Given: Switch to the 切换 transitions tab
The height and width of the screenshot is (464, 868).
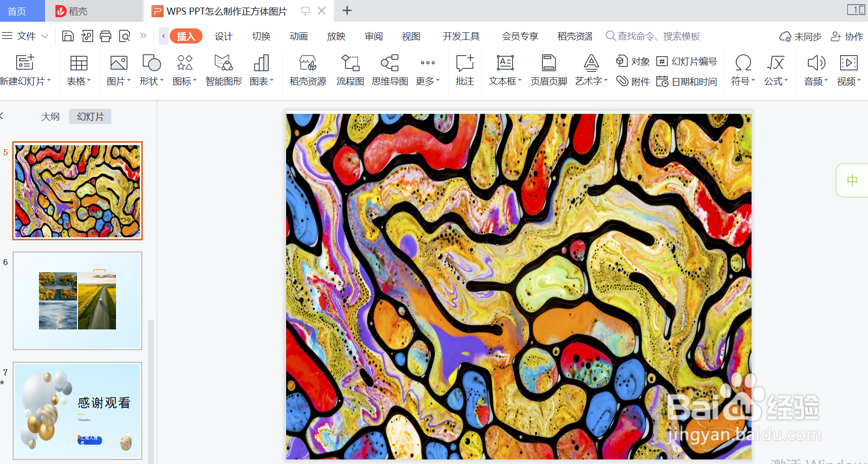Looking at the screenshot, I should coord(261,36).
